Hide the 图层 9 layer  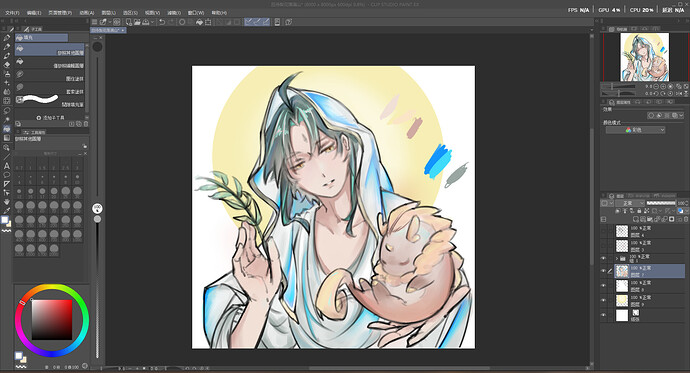pos(603,300)
